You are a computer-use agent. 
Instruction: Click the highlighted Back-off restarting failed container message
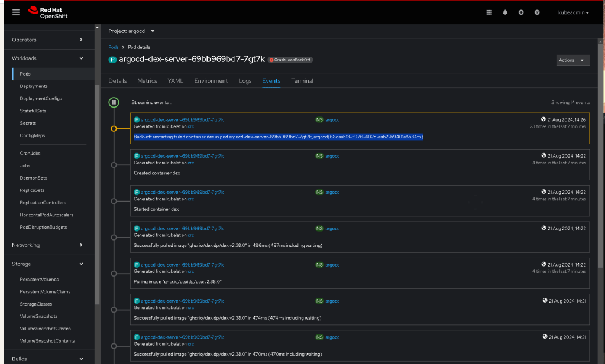pos(278,137)
